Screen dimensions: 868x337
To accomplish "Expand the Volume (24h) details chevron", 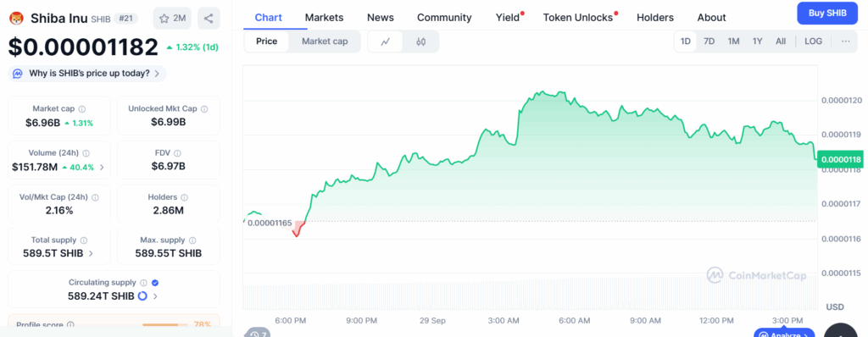I will pyautogui.click(x=102, y=167).
